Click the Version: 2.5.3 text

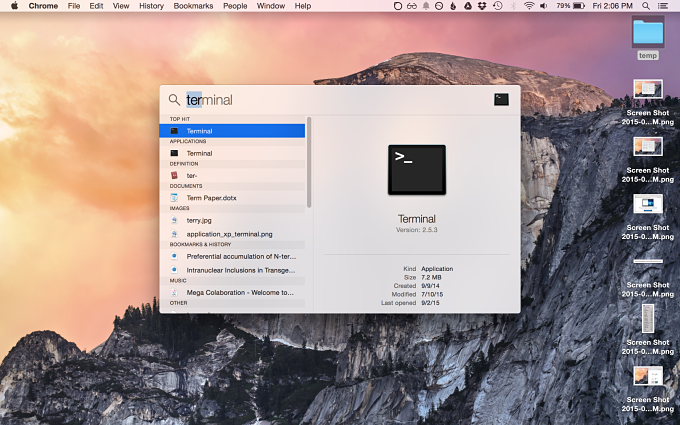tap(417, 230)
